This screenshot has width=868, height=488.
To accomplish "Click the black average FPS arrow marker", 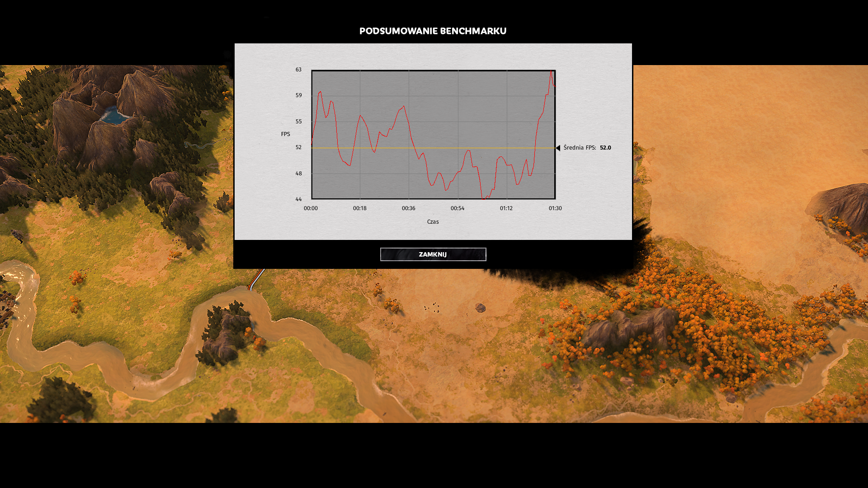I will pos(558,148).
